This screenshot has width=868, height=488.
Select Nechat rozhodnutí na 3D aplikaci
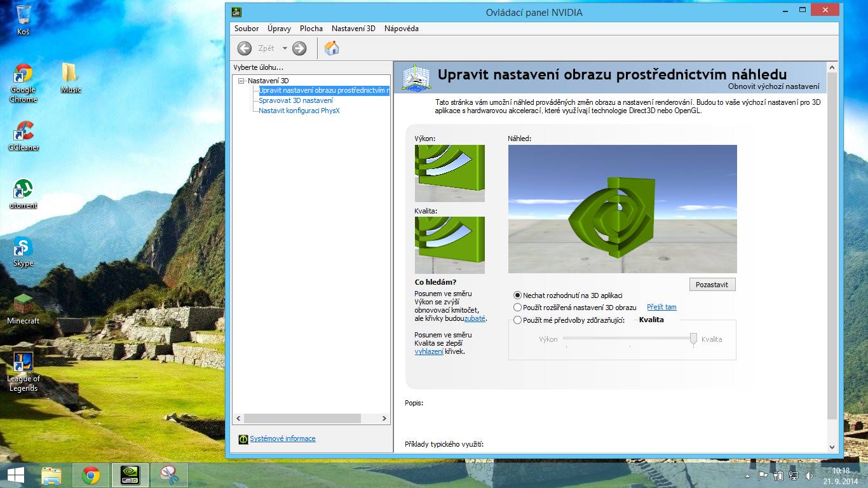(568, 295)
